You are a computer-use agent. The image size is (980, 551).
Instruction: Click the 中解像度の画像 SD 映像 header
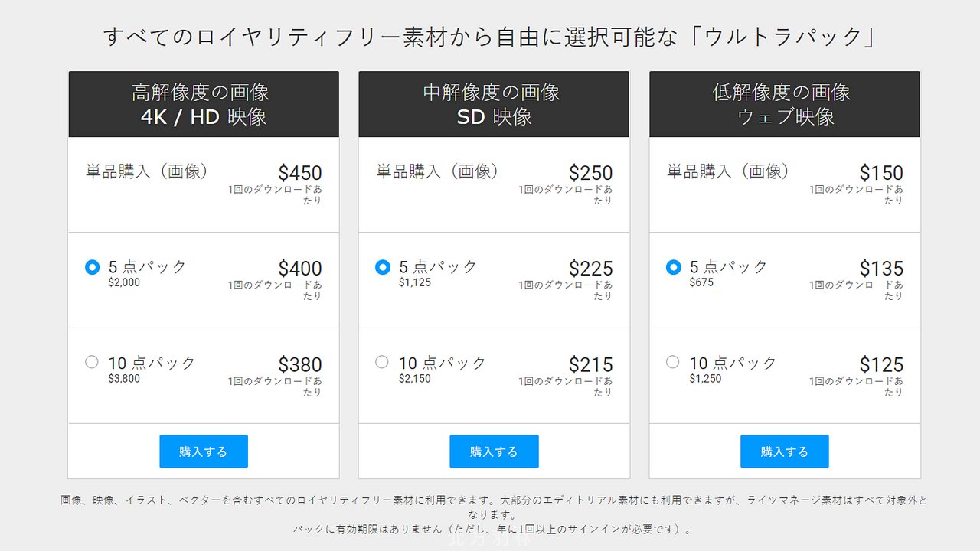click(494, 104)
